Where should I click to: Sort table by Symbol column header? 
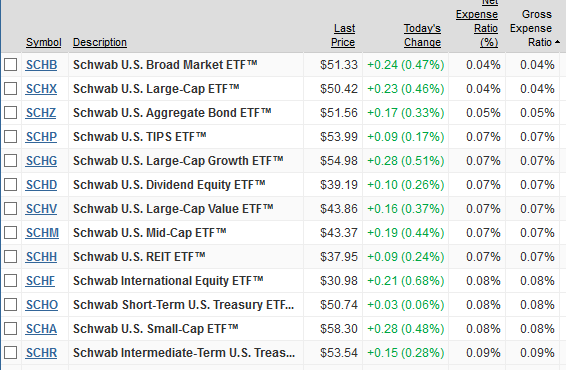[44, 42]
